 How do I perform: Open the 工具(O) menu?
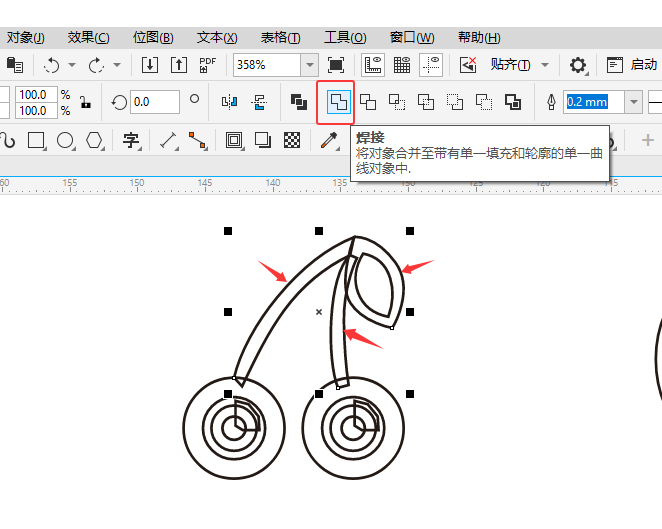(x=345, y=38)
